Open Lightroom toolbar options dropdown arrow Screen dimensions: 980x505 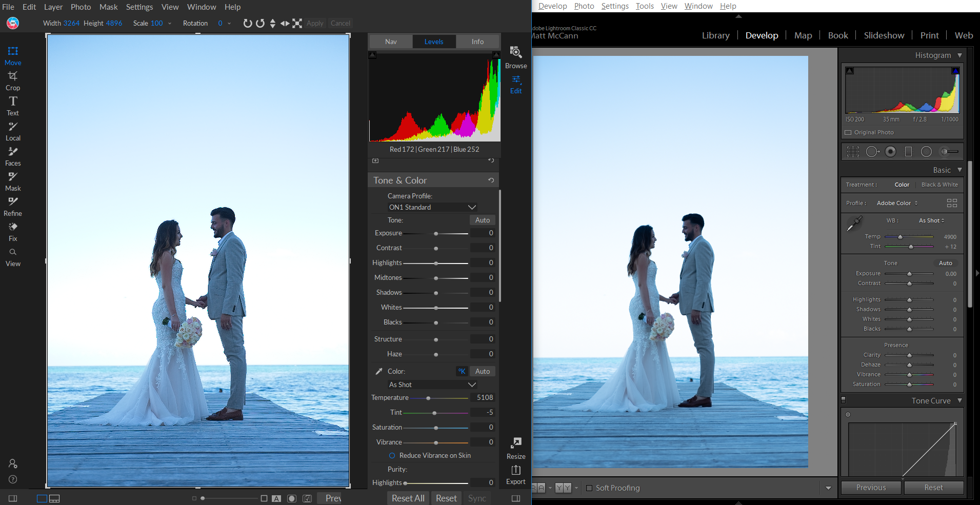(x=828, y=488)
